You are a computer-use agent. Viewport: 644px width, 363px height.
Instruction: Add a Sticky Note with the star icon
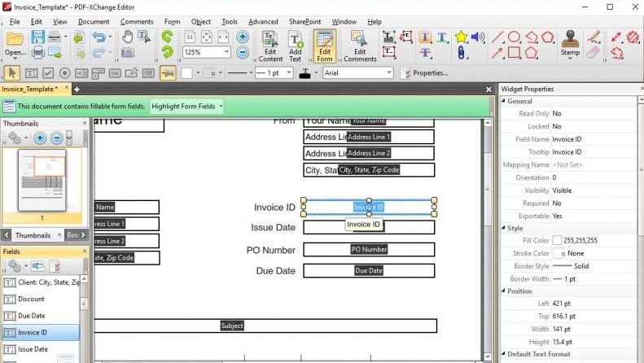[461, 37]
